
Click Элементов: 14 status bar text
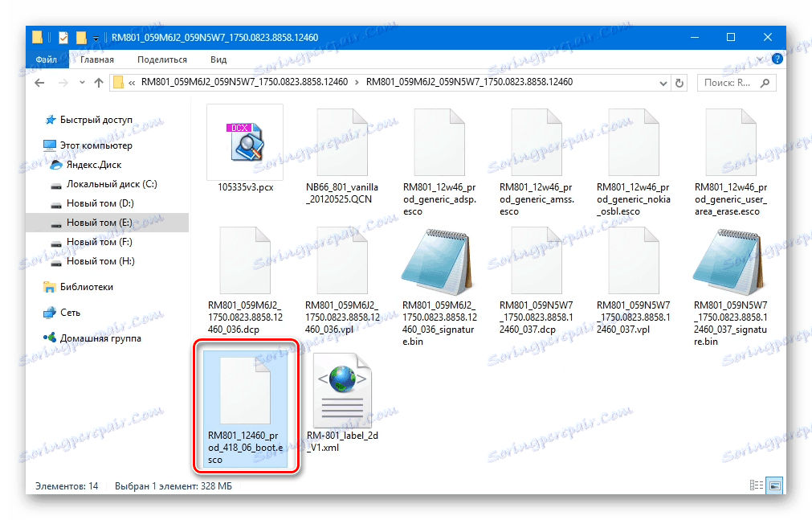click(x=67, y=486)
